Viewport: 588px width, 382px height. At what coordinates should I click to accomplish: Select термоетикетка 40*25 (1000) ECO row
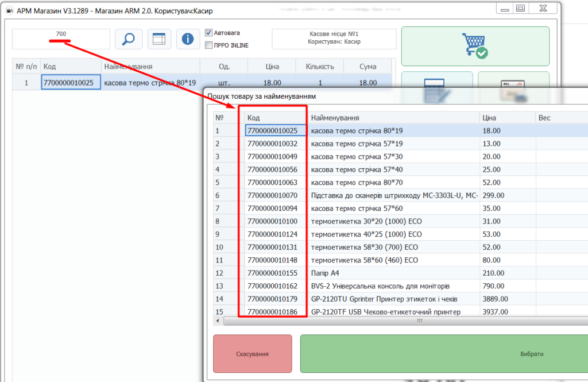point(400,234)
